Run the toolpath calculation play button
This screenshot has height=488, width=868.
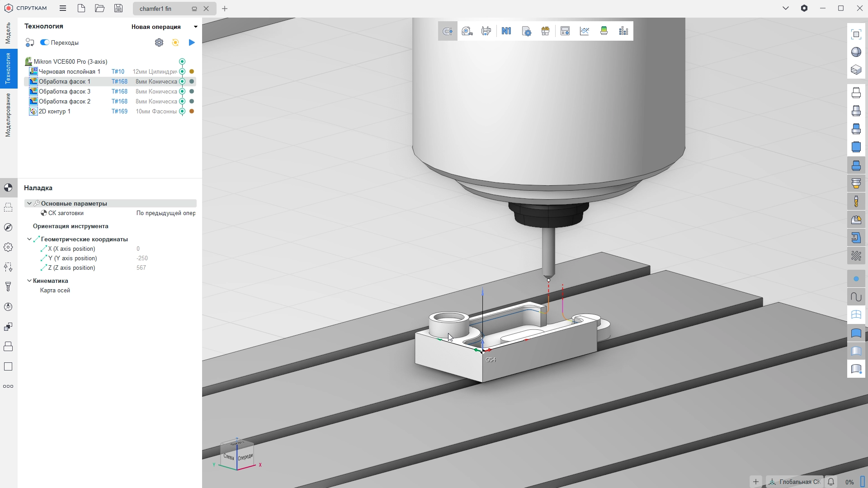[x=192, y=42]
